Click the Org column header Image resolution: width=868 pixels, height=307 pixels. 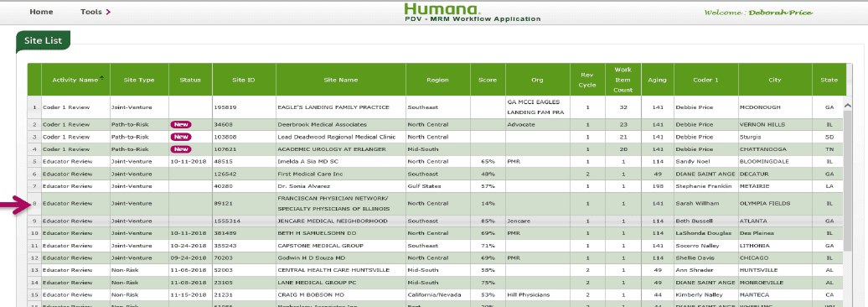coord(538,80)
